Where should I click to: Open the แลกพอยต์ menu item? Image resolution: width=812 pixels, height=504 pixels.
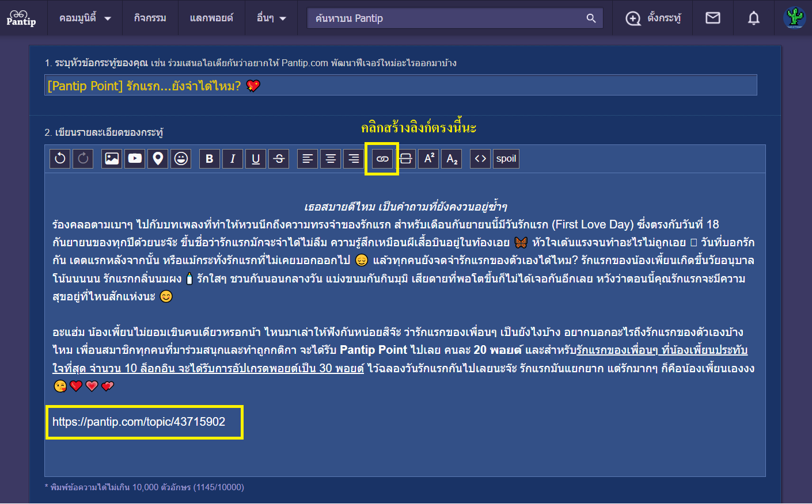211,18
